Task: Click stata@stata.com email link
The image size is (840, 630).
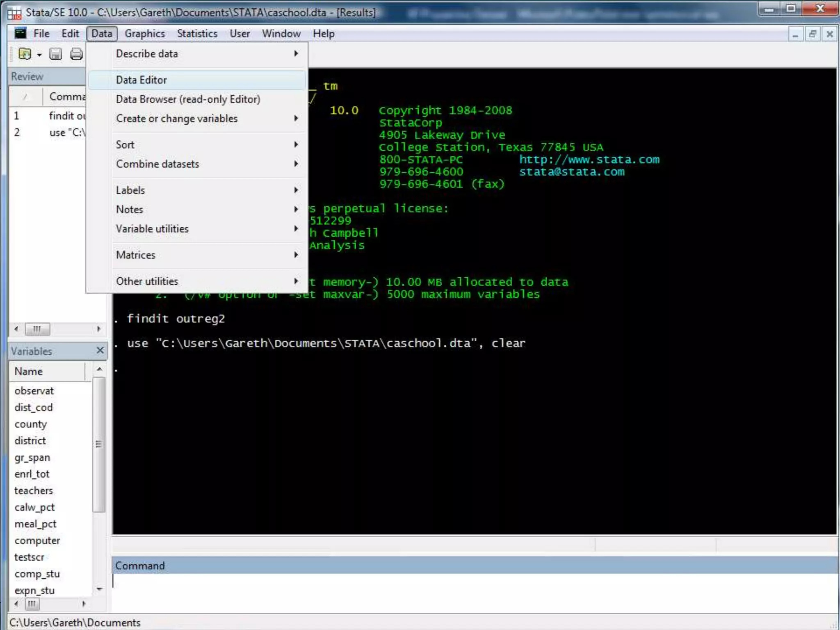Action: tap(572, 172)
